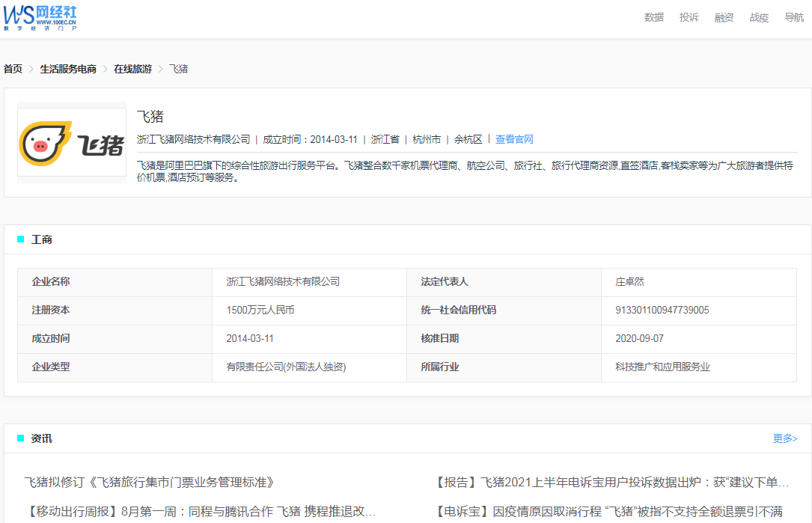This screenshot has height=523, width=812.
Task: Open the 投诉 navigation menu item
Action: pyautogui.click(x=689, y=18)
